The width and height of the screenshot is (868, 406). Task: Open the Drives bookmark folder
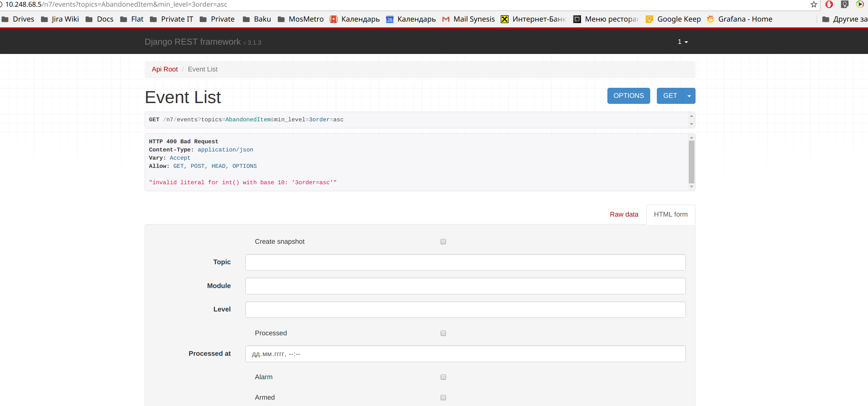point(18,19)
